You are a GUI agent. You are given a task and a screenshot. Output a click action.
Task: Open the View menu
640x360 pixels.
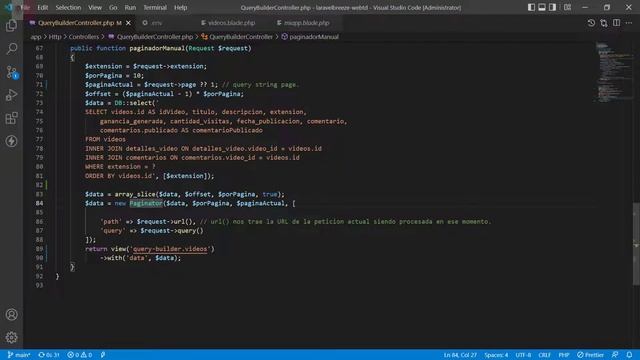pyautogui.click(x=95, y=7)
